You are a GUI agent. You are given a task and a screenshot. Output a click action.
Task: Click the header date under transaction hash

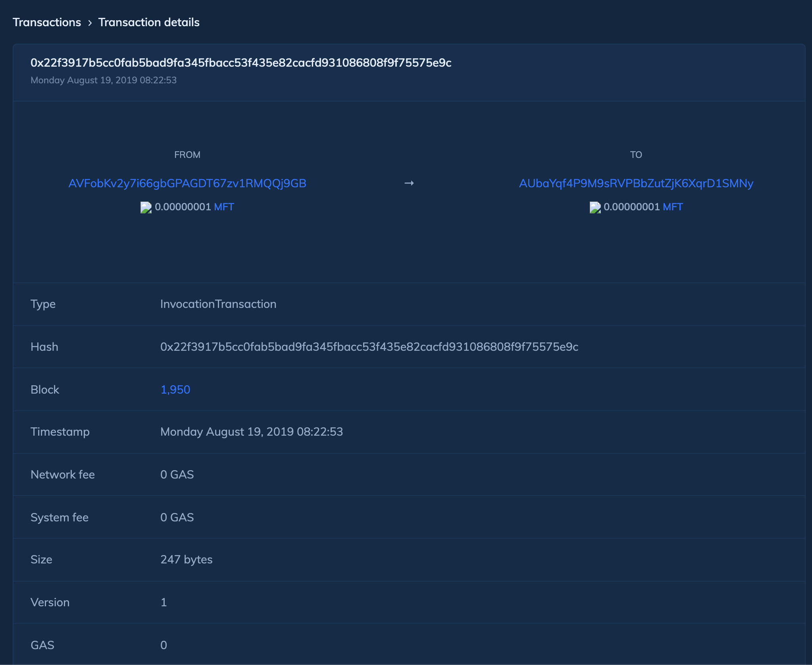pos(104,80)
